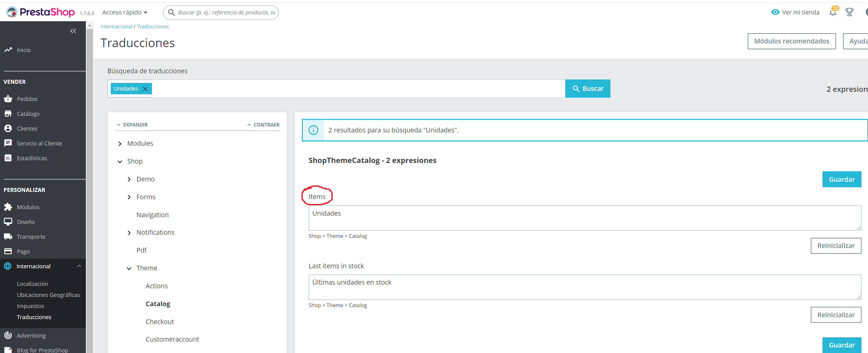The width and height of the screenshot is (868, 353).
Task: Click the Blog for PrestaShop page icon
Action: (8, 350)
